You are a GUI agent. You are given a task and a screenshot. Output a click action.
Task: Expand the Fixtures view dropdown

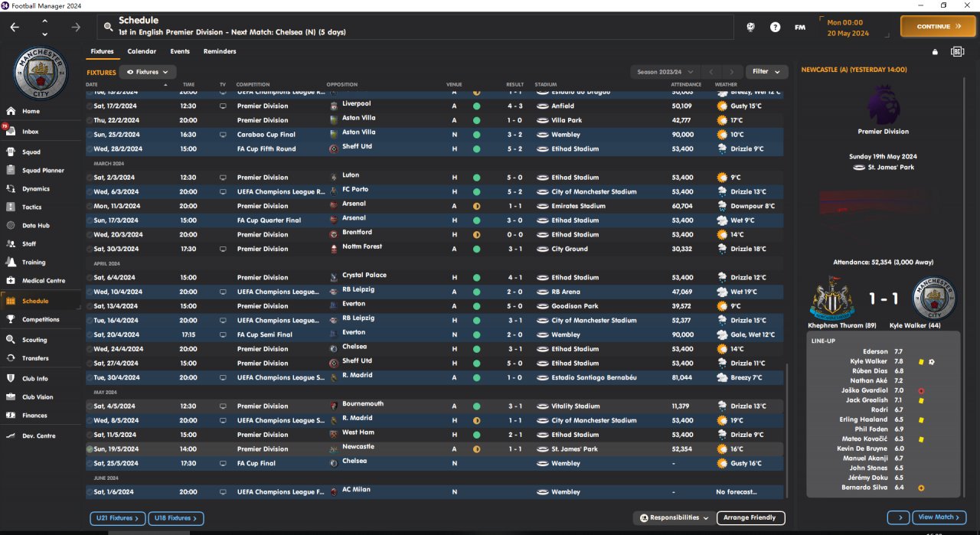coord(148,72)
